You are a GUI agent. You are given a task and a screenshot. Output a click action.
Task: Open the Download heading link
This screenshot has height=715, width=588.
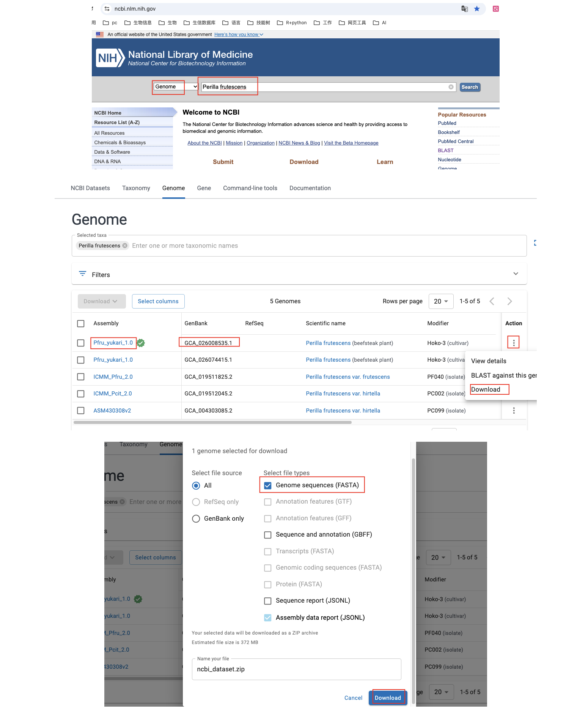304,162
